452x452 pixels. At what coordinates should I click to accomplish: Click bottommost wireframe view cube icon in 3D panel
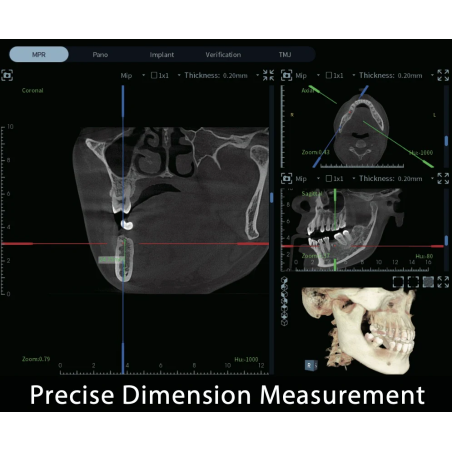[284, 322]
